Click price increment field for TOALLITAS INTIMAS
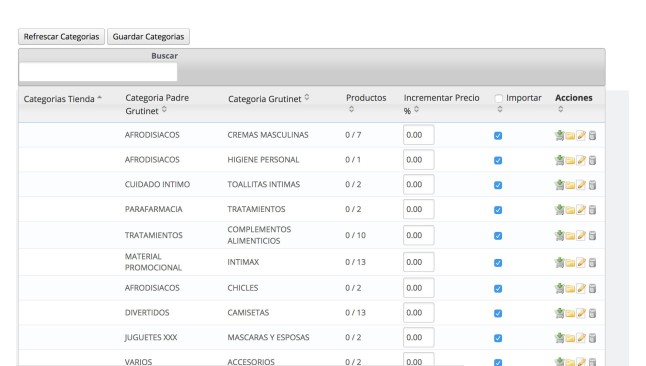 pyautogui.click(x=419, y=184)
